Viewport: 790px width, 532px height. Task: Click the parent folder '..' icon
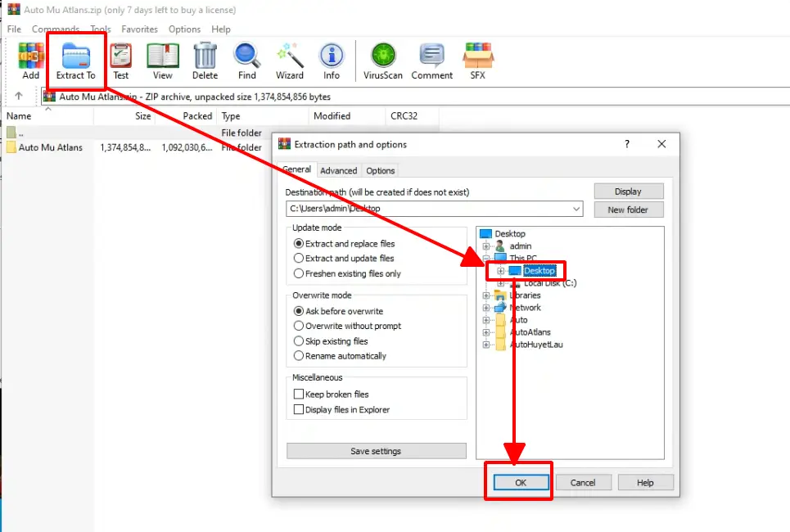coord(11,133)
